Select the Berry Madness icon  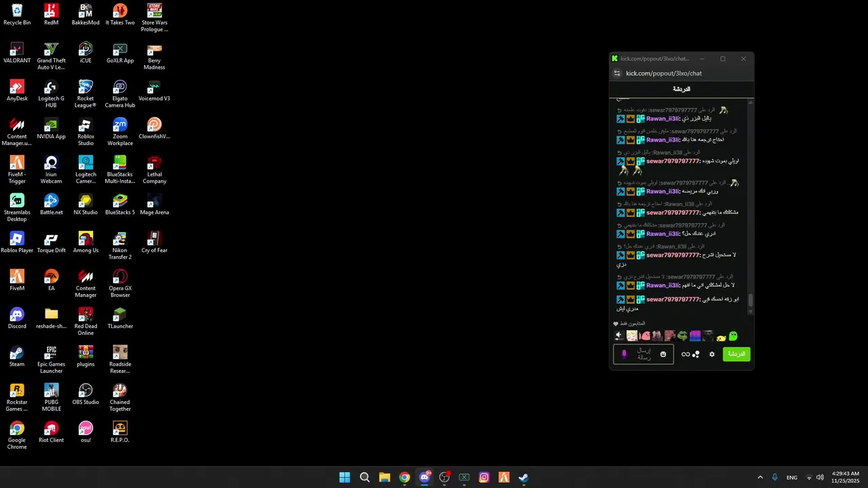(x=154, y=56)
